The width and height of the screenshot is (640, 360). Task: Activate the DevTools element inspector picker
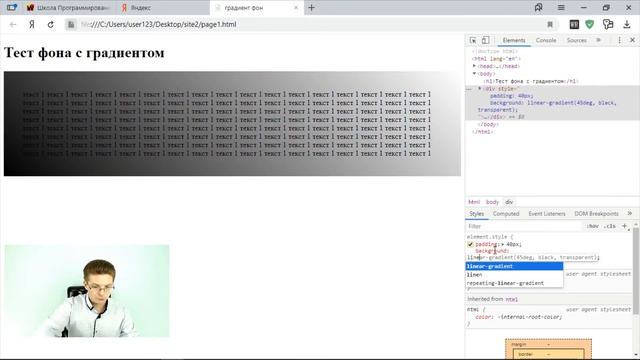[x=473, y=40]
